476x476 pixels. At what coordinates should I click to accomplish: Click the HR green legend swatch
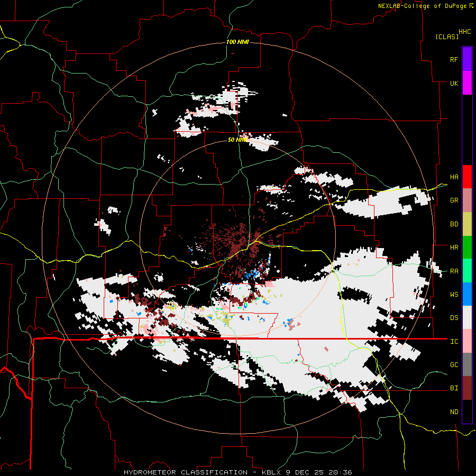467,248
